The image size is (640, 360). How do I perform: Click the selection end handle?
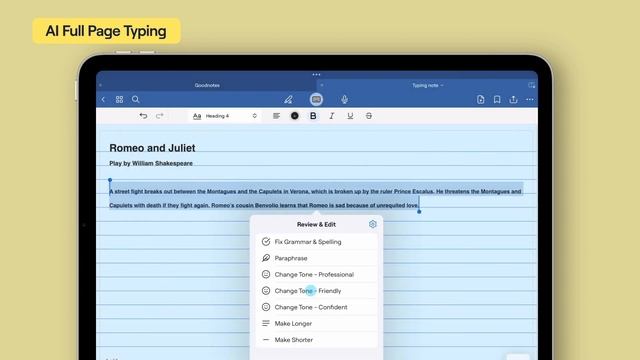point(419,211)
